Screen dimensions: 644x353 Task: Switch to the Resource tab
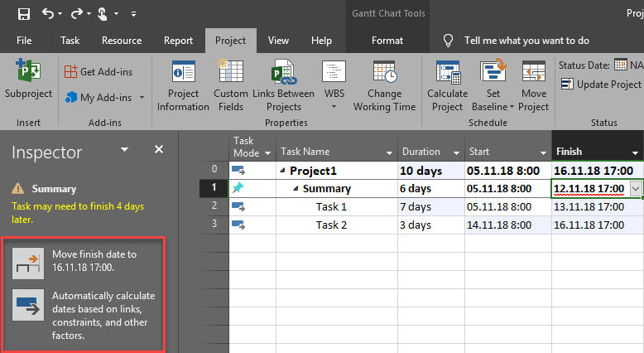coord(121,41)
